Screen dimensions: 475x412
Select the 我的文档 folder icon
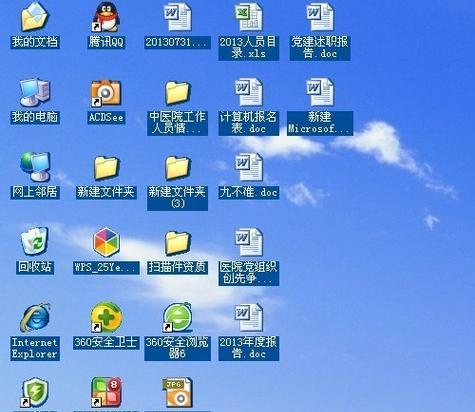[35, 17]
